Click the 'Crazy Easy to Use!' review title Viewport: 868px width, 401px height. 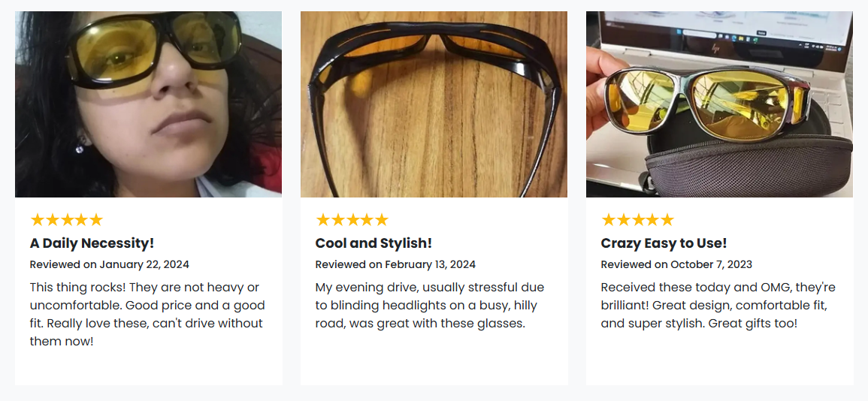[x=664, y=243]
